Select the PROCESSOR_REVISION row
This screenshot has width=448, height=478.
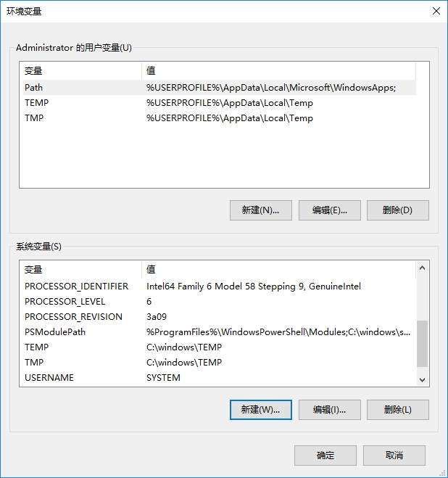[x=220, y=317]
